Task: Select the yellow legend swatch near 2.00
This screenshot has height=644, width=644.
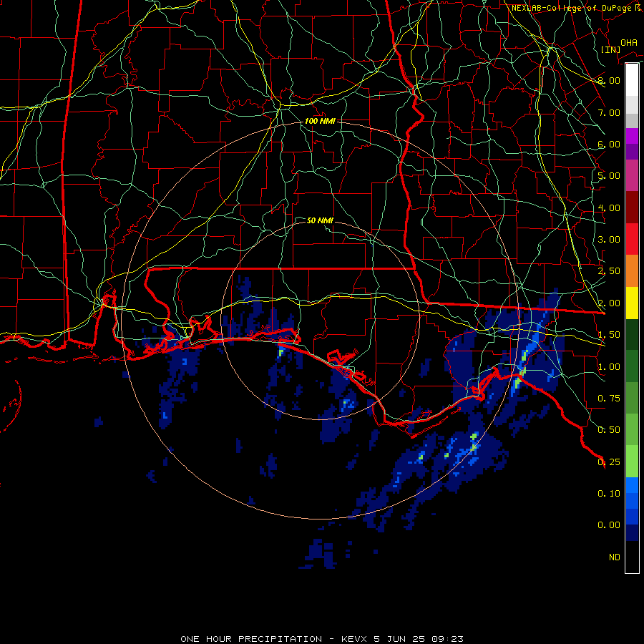Action: [632, 303]
